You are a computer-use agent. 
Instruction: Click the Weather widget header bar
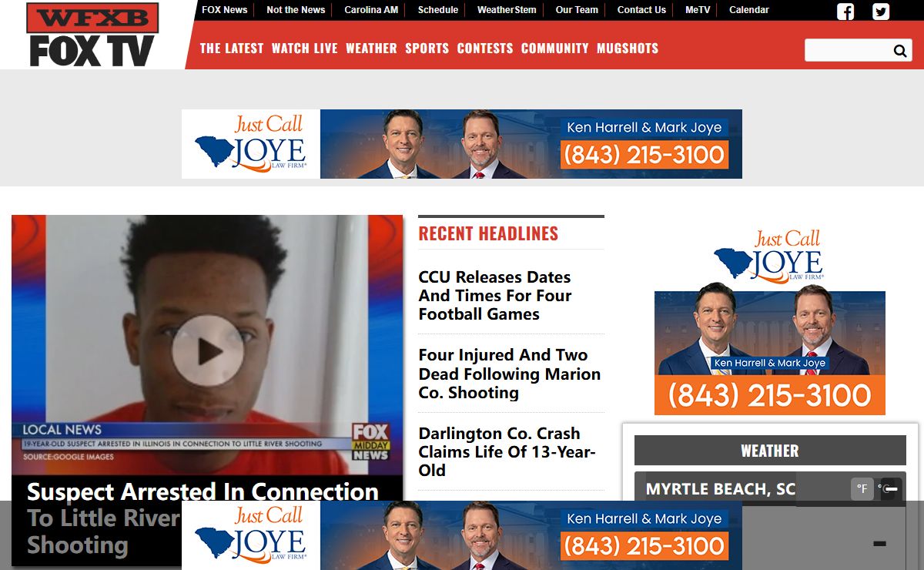[x=770, y=451]
